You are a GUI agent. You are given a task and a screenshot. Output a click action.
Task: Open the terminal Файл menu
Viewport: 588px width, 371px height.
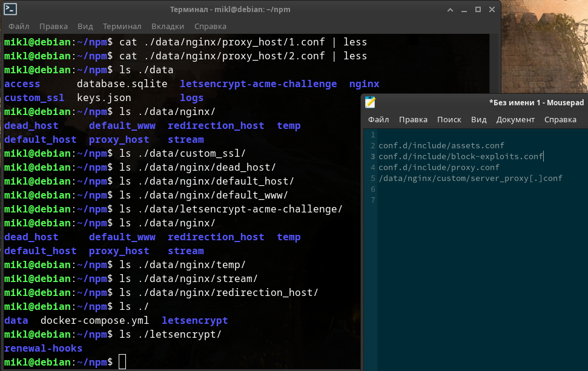pos(19,26)
